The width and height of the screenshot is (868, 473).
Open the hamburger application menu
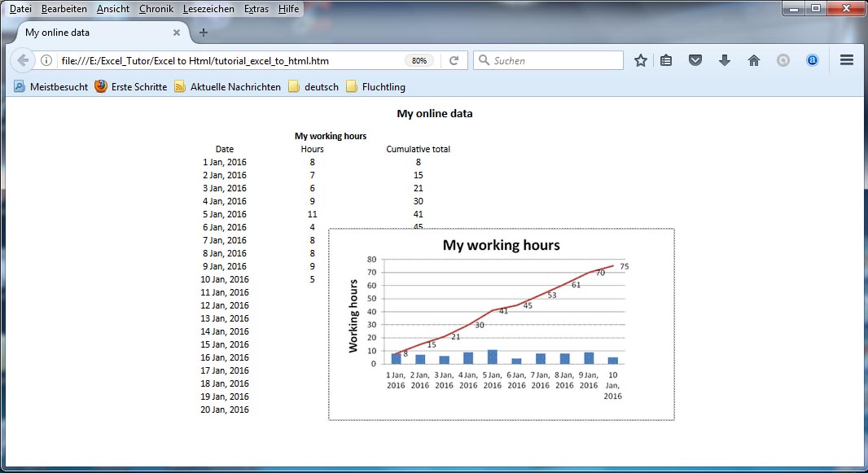(846, 60)
